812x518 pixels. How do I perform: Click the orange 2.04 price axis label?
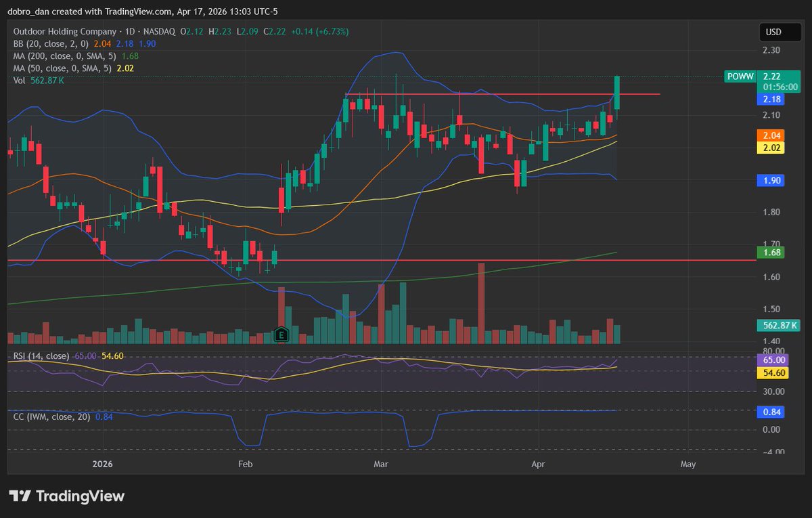[770, 135]
